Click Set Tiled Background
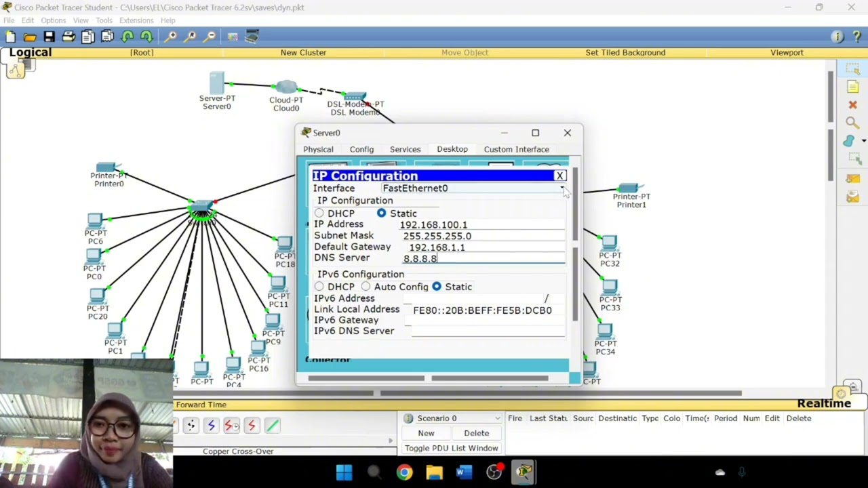The height and width of the screenshot is (488, 868). coord(625,52)
